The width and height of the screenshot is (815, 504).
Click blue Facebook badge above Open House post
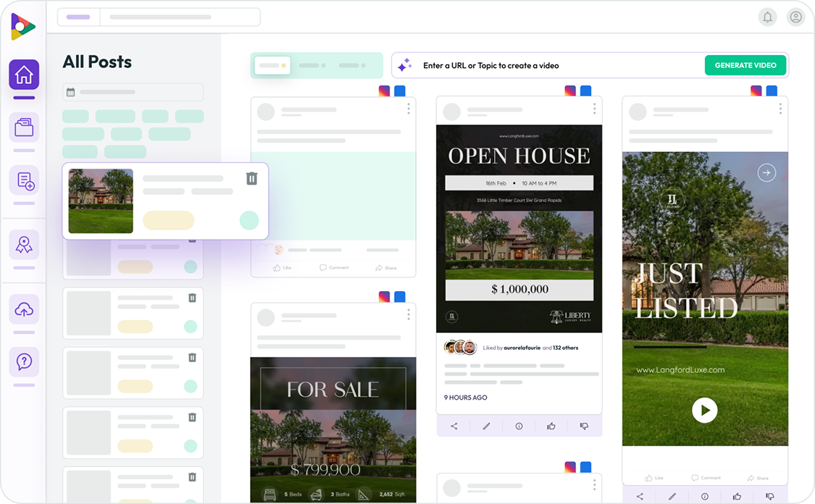pos(586,91)
